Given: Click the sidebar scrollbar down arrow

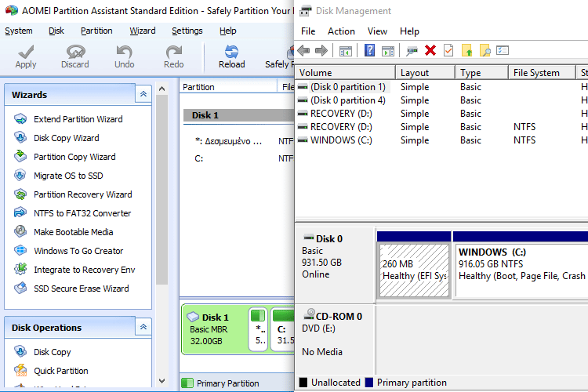Looking at the screenshot, I should (x=162, y=381).
